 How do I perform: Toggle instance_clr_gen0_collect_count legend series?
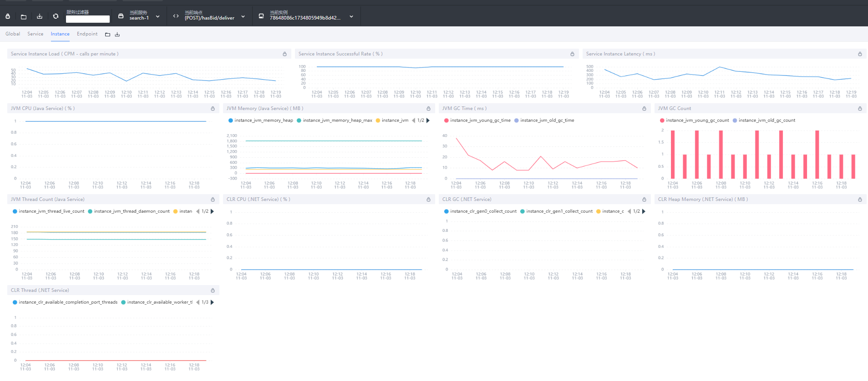tap(481, 211)
